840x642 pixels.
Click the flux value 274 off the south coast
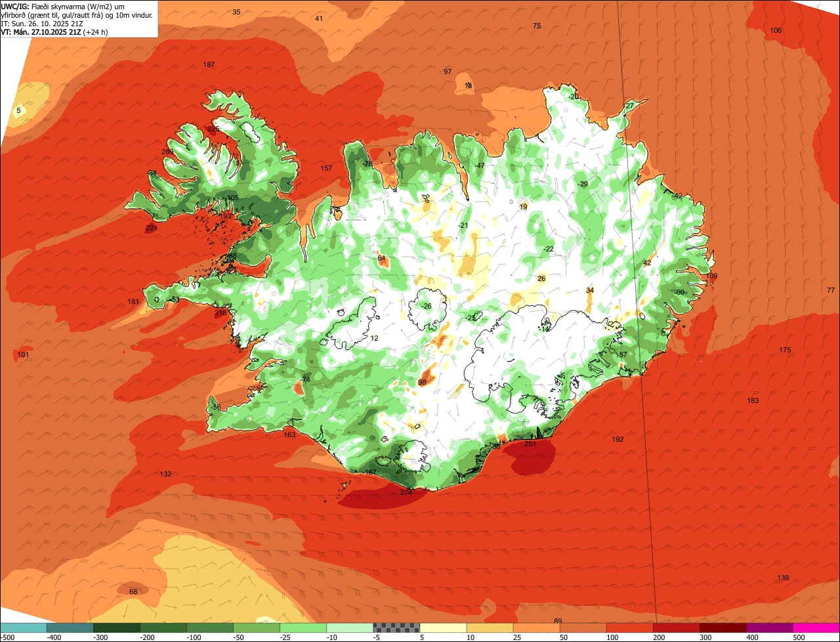tap(406, 492)
